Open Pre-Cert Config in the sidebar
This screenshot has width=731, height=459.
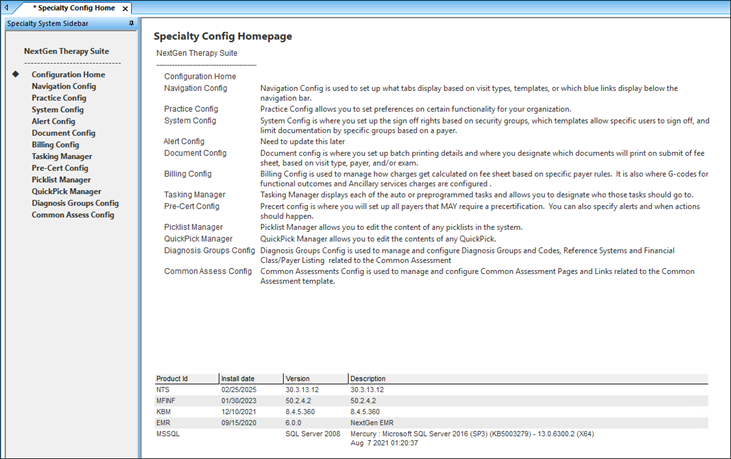[60, 168]
